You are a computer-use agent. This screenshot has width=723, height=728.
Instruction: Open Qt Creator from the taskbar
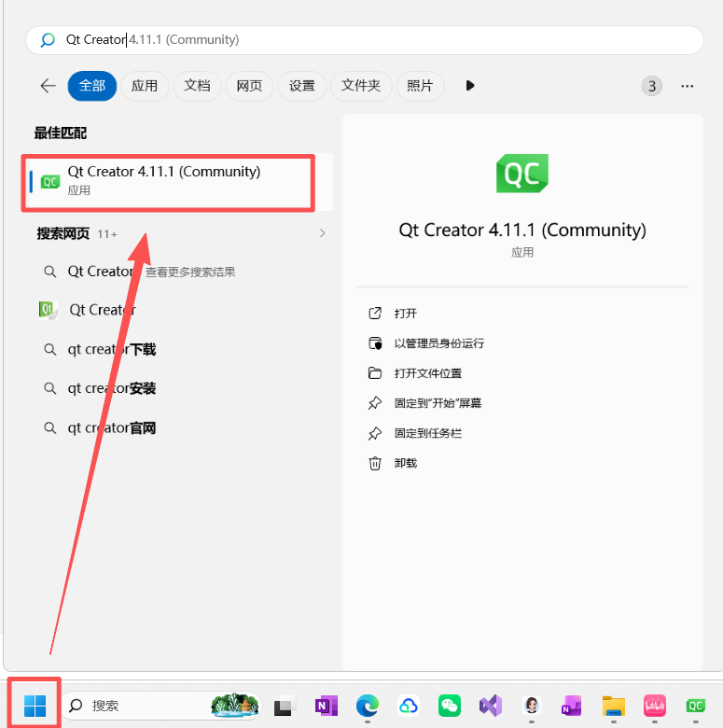(695, 707)
